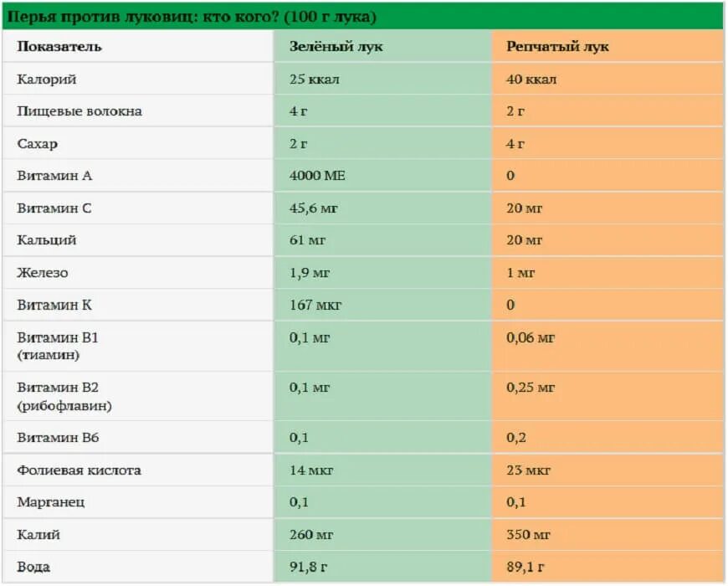Click the "40 ккал" cell

coord(531,80)
